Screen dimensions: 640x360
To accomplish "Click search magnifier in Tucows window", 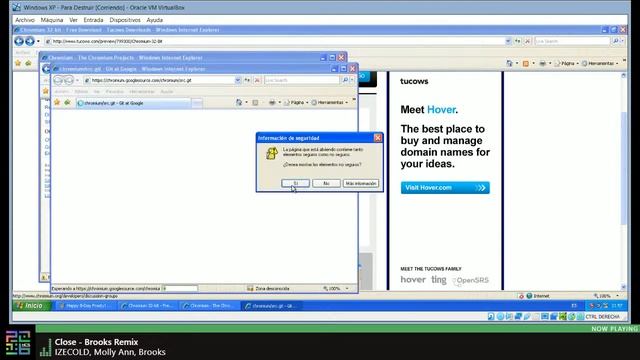I will 616,41.
